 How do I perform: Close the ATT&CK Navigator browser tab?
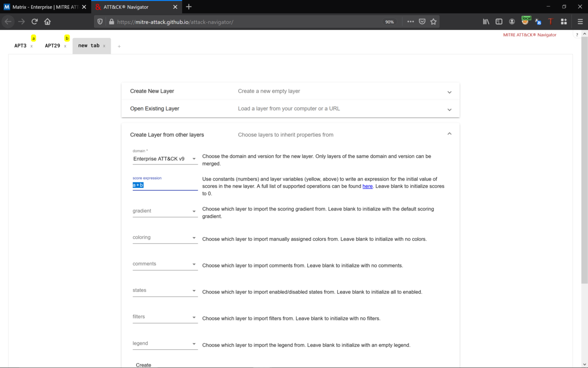(175, 7)
